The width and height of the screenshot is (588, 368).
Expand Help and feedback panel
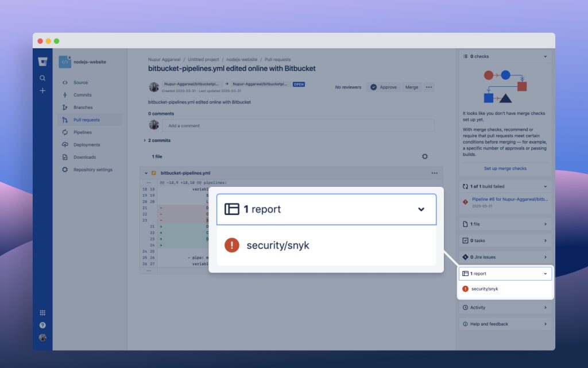505,324
